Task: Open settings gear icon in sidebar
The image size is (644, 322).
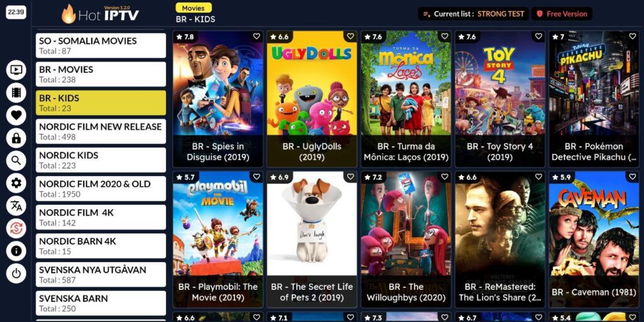Action: pos(16,183)
